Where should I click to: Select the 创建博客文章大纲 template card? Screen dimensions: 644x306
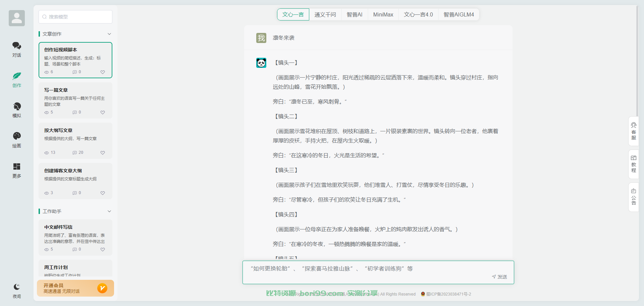click(75, 181)
